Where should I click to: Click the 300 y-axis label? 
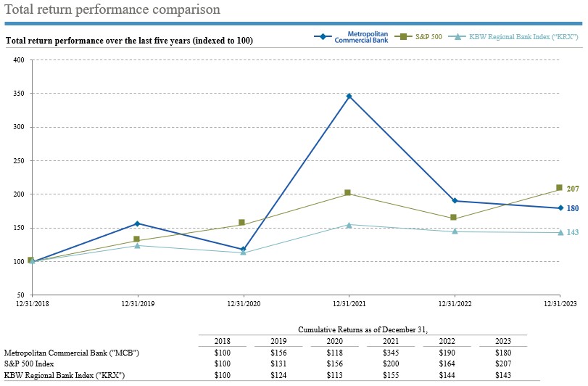point(19,127)
